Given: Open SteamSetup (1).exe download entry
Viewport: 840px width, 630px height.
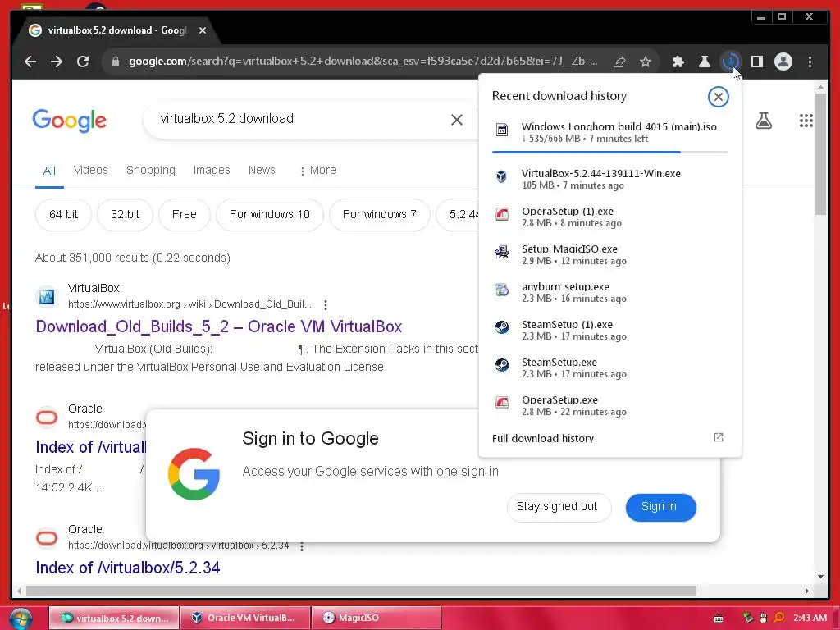Looking at the screenshot, I should tap(609, 330).
